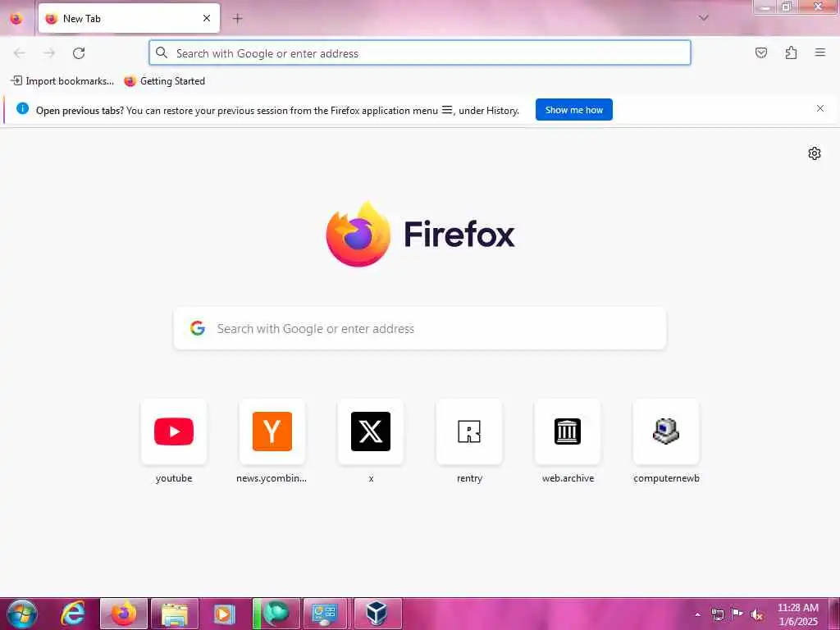
Task: Click Import bookmarks toolbar item
Action: tap(62, 81)
